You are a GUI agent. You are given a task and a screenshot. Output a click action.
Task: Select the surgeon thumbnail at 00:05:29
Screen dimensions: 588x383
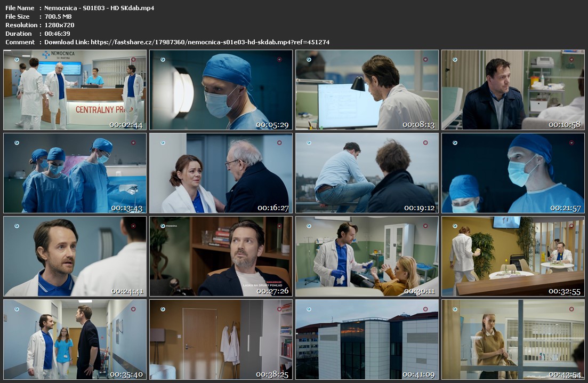click(x=221, y=90)
